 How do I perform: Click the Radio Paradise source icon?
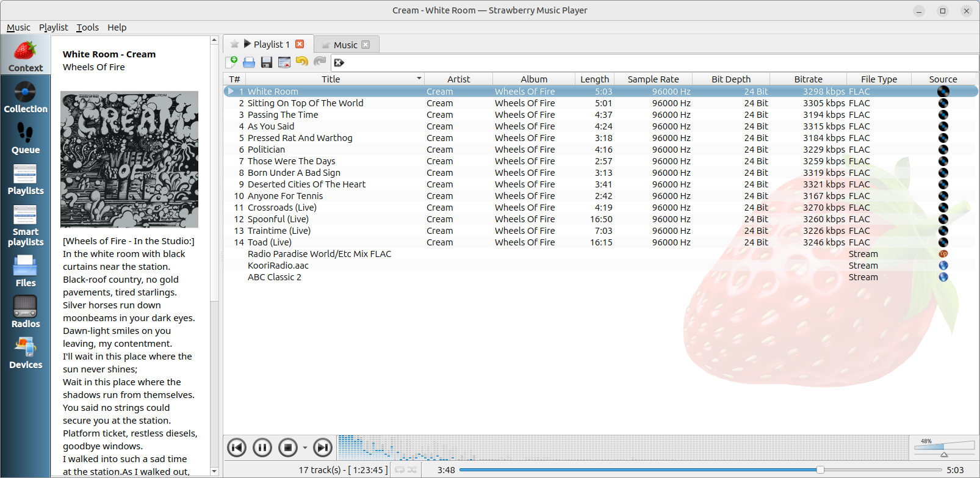pyautogui.click(x=943, y=253)
